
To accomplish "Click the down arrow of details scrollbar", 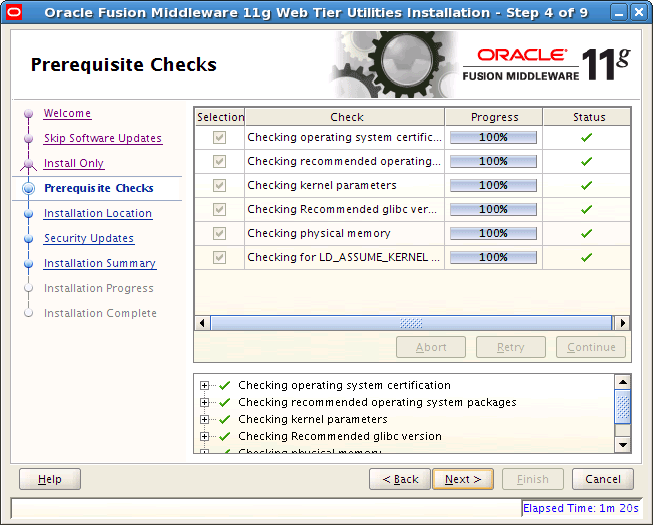I will coord(623,445).
